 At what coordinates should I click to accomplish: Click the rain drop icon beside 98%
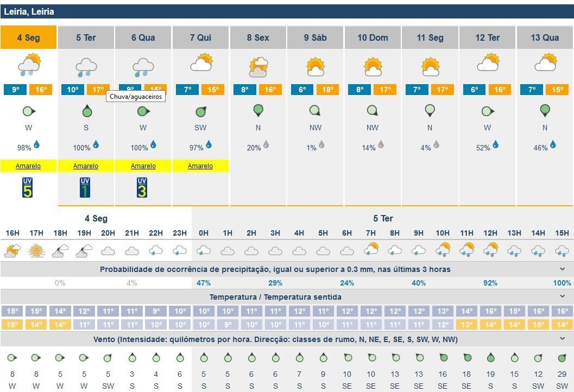coord(37,144)
